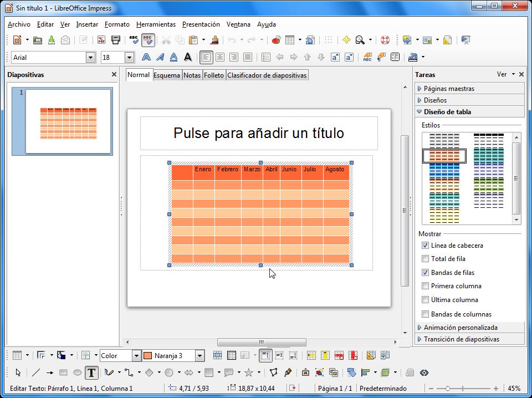Viewport: 532px width, 398px height.
Task: Open the Presentación menu
Action: coord(201,24)
